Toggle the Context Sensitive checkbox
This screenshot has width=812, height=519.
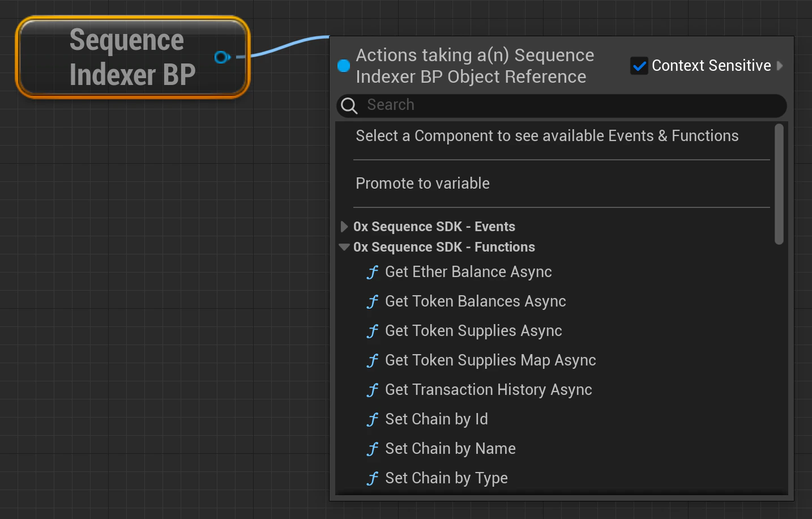click(x=639, y=66)
